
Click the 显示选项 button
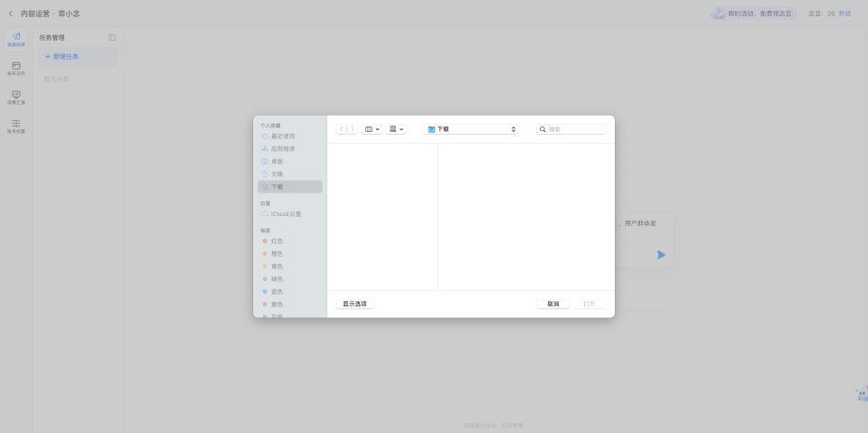coord(354,304)
